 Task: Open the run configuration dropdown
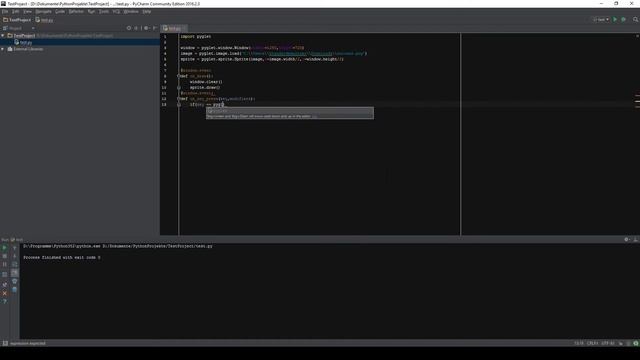point(601,19)
